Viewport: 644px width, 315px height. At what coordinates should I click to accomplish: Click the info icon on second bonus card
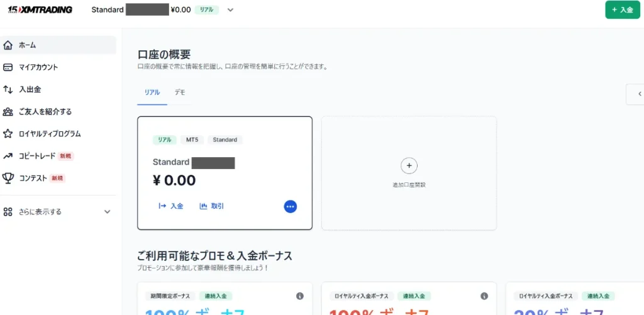484,296
